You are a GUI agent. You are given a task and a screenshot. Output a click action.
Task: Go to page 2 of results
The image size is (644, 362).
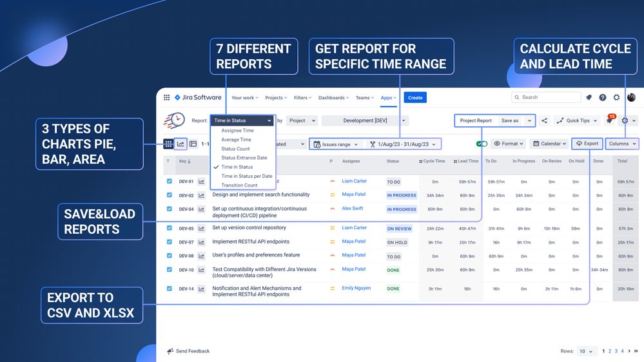point(609,351)
